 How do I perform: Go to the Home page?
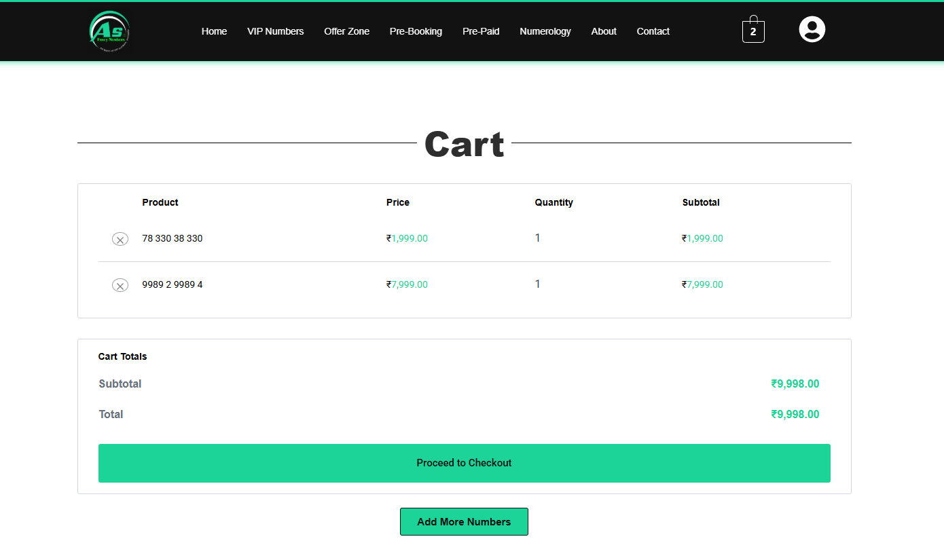click(214, 31)
